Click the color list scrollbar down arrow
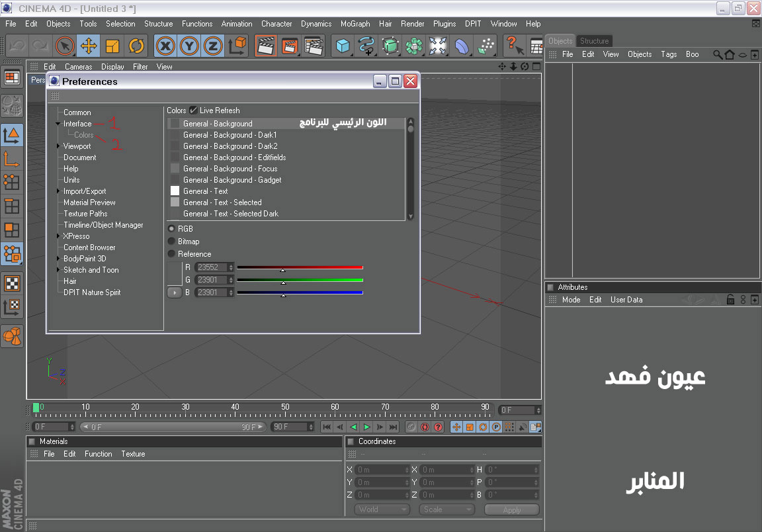Screen dimensions: 762x532 tap(411, 216)
